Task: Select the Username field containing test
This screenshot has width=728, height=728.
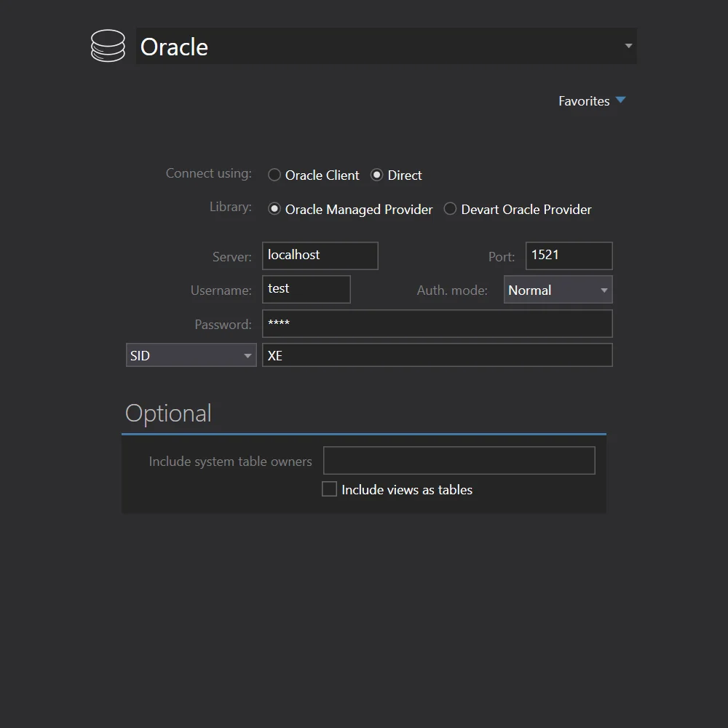Action: 306,289
